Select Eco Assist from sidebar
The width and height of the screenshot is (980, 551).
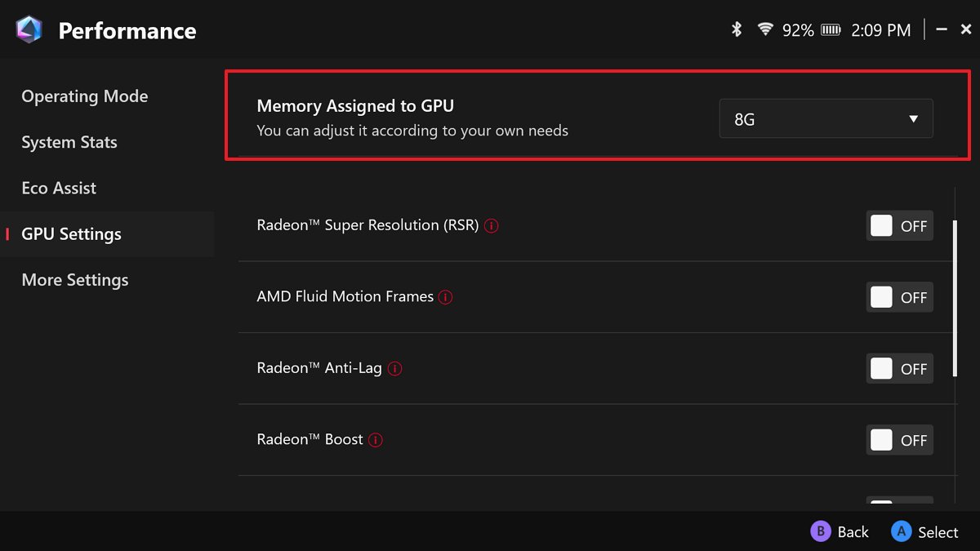pyautogui.click(x=59, y=188)
